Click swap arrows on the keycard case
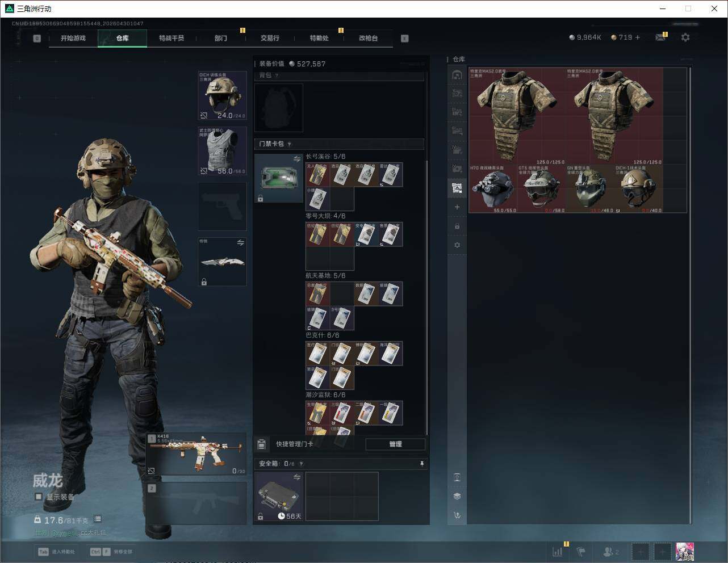 click(296, 159)
